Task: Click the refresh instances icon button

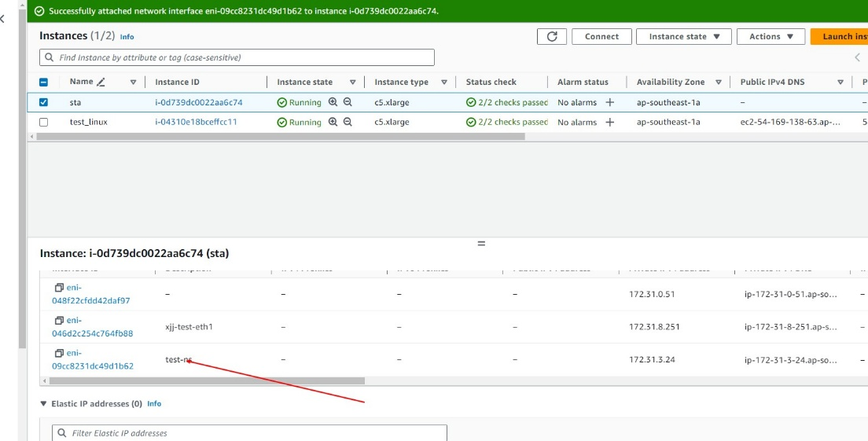Action: (x=552, y=37)
